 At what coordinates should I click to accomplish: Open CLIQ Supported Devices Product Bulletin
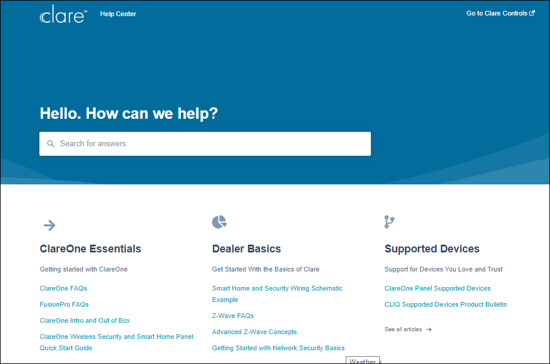[446, 304]
